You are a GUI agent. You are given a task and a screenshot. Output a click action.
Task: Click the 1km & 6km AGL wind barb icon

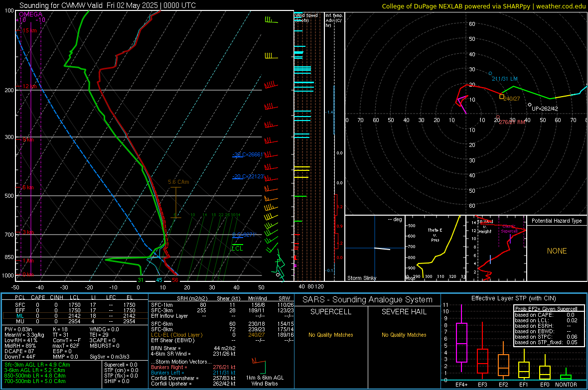[259, 365]
